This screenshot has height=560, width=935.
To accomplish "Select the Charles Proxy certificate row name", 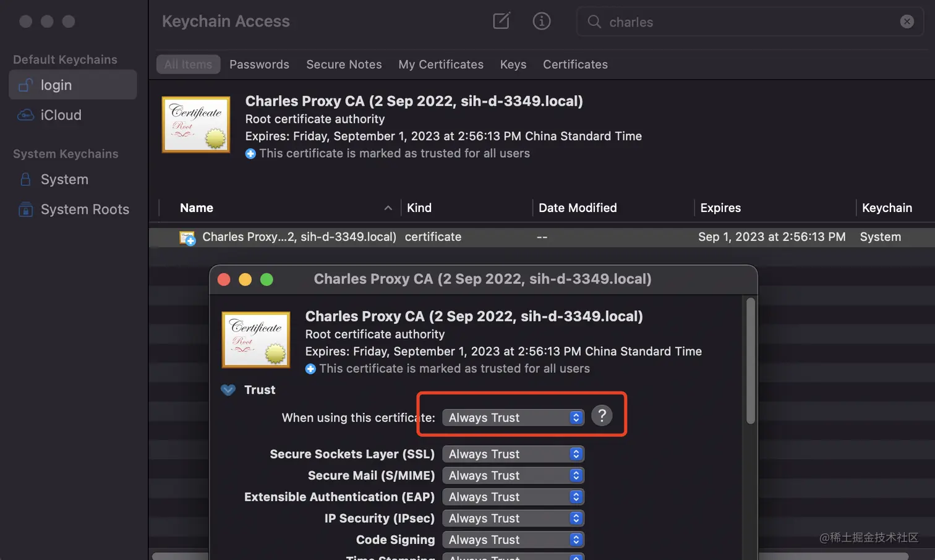I will tap(299, 237).
